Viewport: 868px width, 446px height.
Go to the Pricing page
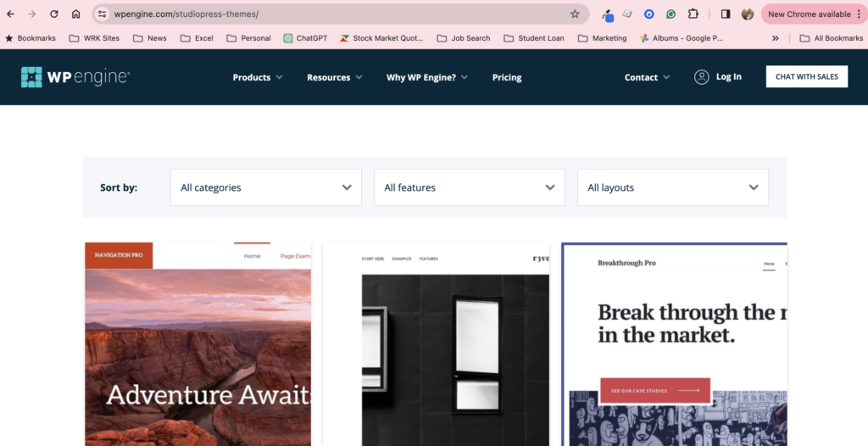pos(507,77)
